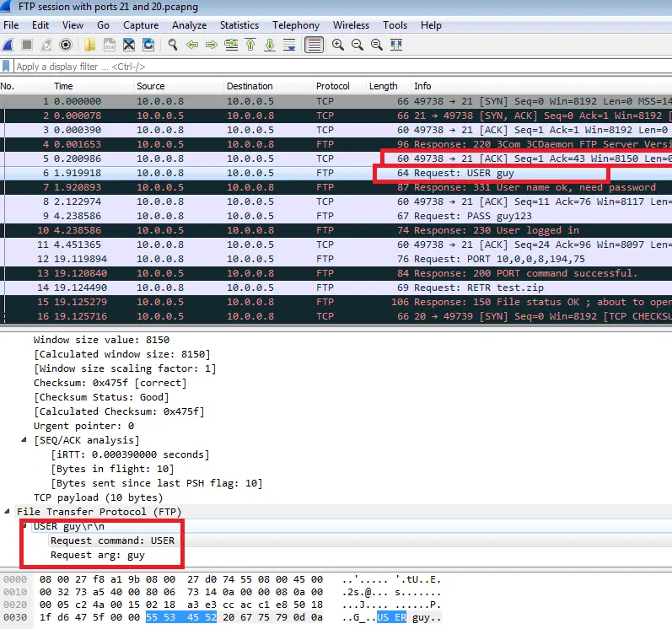Reload this capture file icon
This screenshot has height=629, width=672.
148,45
